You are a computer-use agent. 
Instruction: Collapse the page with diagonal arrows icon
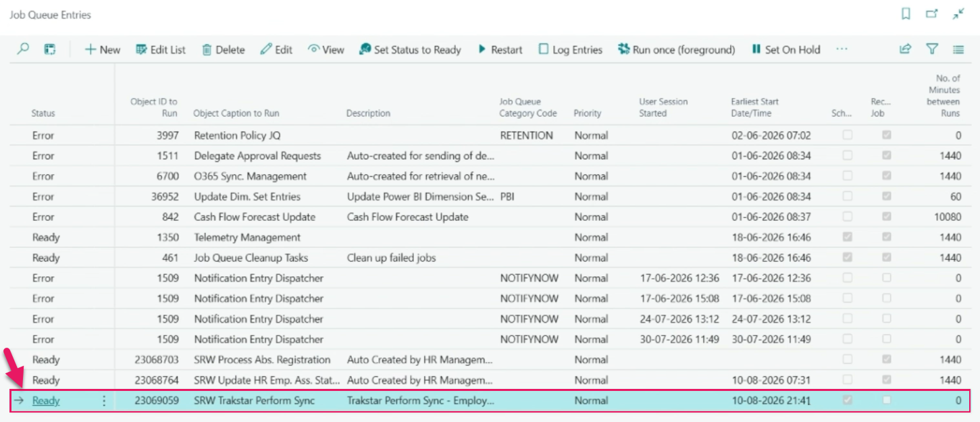point(958,14)
